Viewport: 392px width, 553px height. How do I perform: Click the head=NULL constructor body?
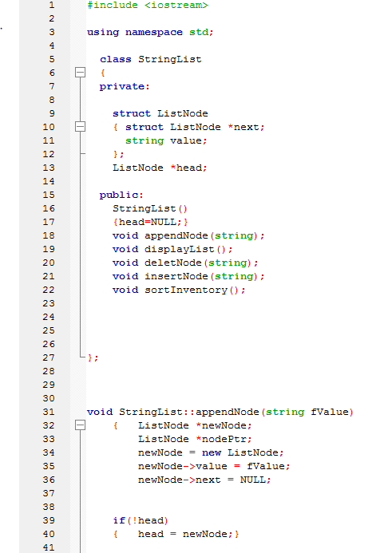click(x=150, y=222)
